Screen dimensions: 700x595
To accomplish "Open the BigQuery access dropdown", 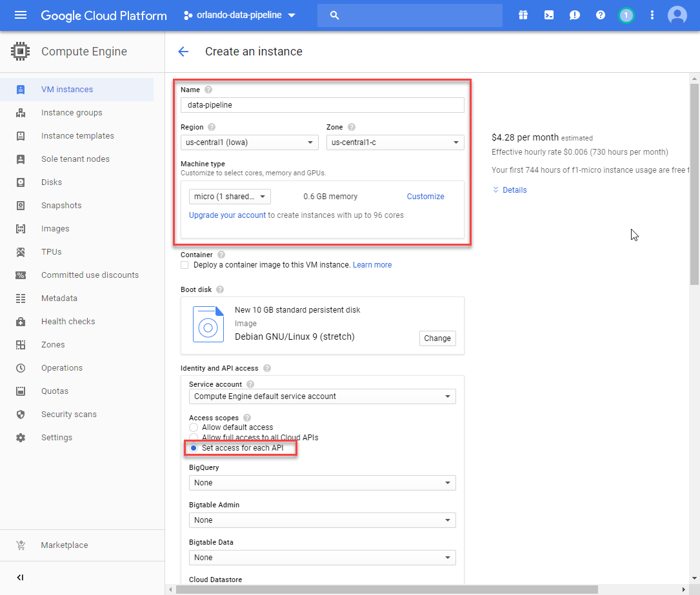I will click(322, 483).
